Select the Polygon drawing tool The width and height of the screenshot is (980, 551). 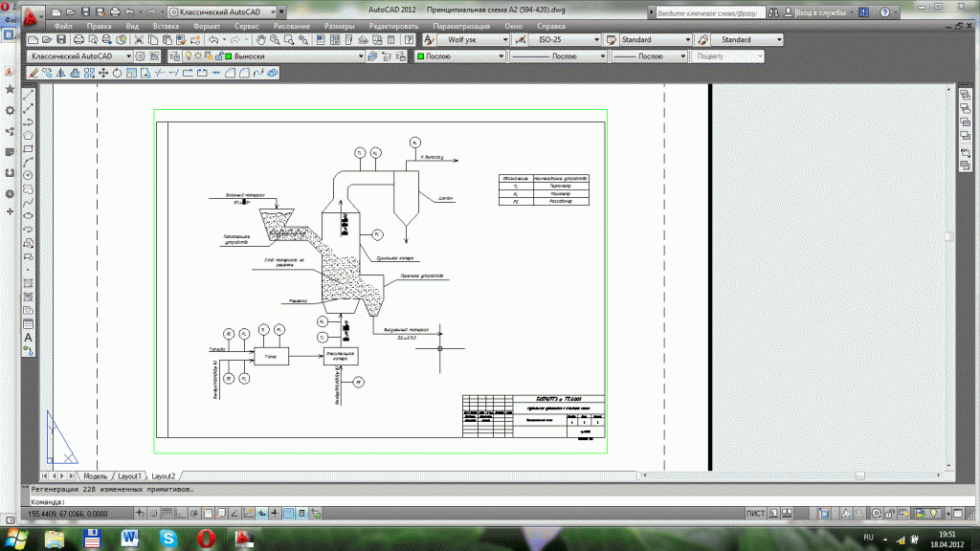click(x=28, y=135)
